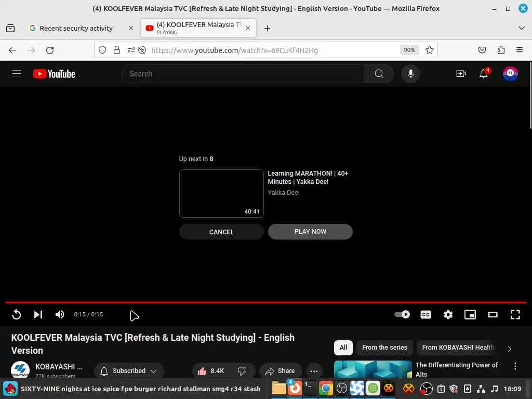Viewport: 532px width, 399px height.
Task: Select From the series chip
Action: pyautogui.click(x=384, y=348)
